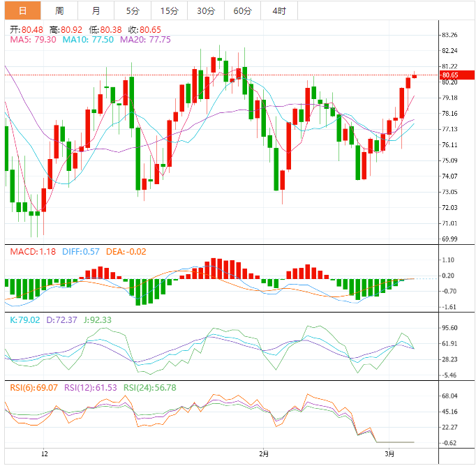Switch chart to 5分 interval
The height and width of the screenshot is (466, 476).
[x=133, y=10]
